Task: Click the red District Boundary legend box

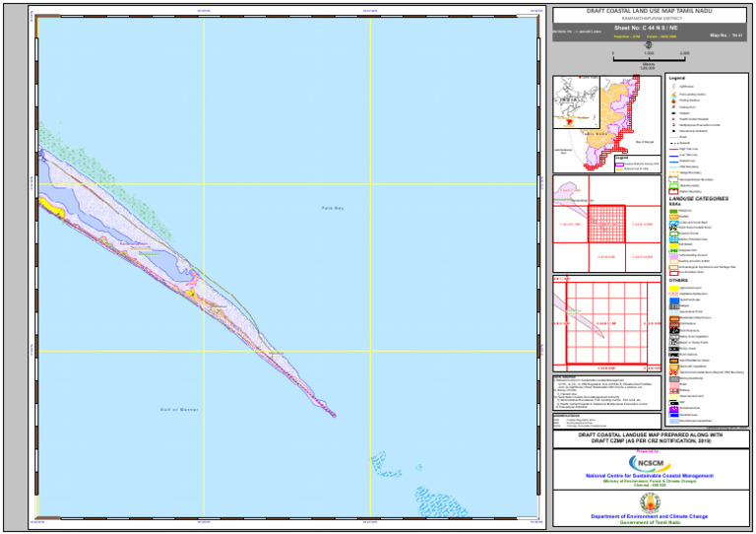Action: tap(673, 191)
